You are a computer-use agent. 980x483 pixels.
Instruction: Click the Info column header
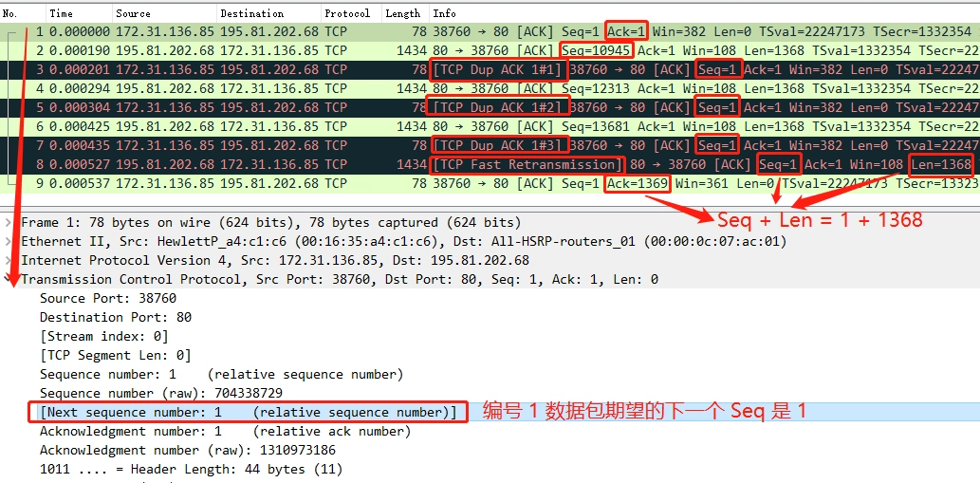pyautogui.click(x=704, y=13)
